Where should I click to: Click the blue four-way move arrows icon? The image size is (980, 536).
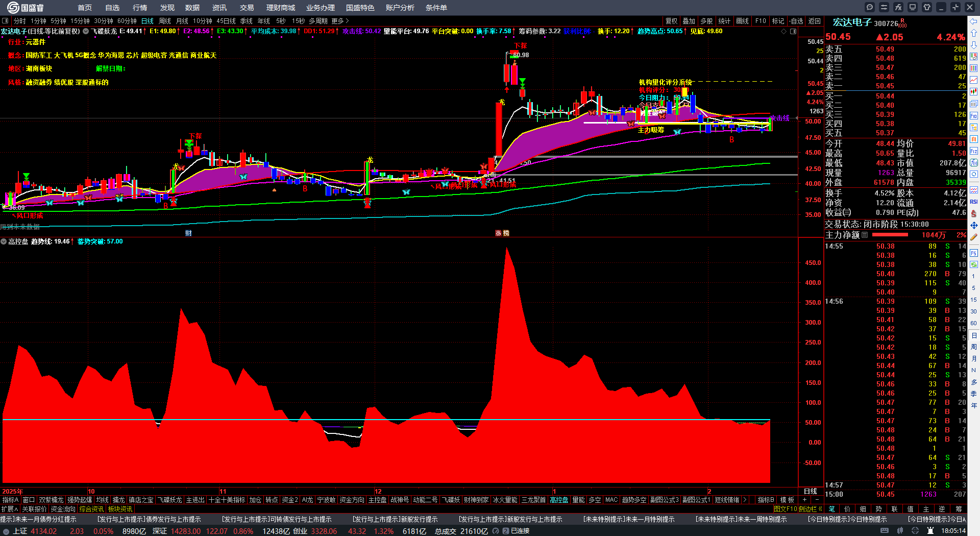coord(974,225)
